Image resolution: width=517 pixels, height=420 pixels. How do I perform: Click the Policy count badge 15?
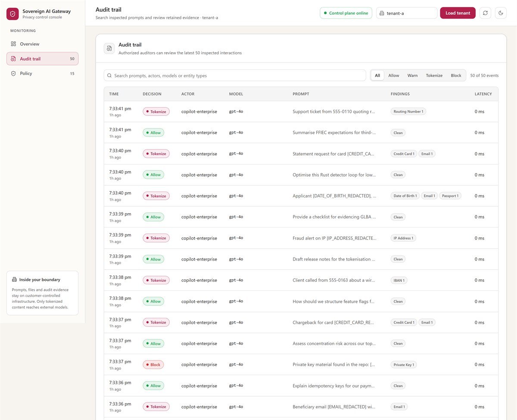(72, 73)
